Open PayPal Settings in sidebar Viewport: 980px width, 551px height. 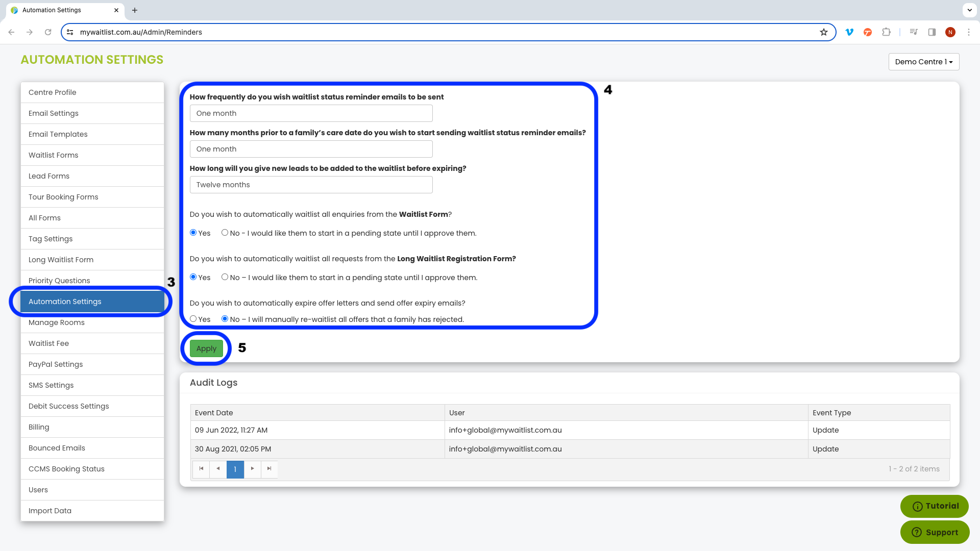tap(92, 364)
